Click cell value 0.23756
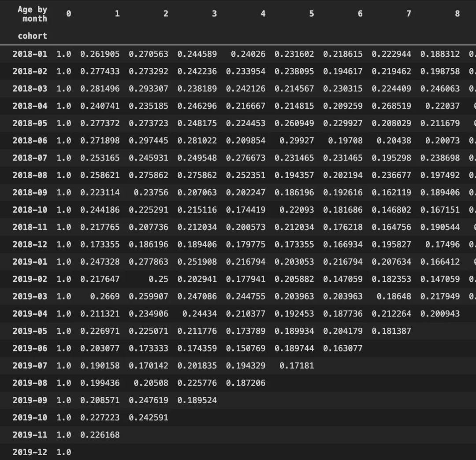This screenshot has width=476, height=460. (x=151, y=193)
